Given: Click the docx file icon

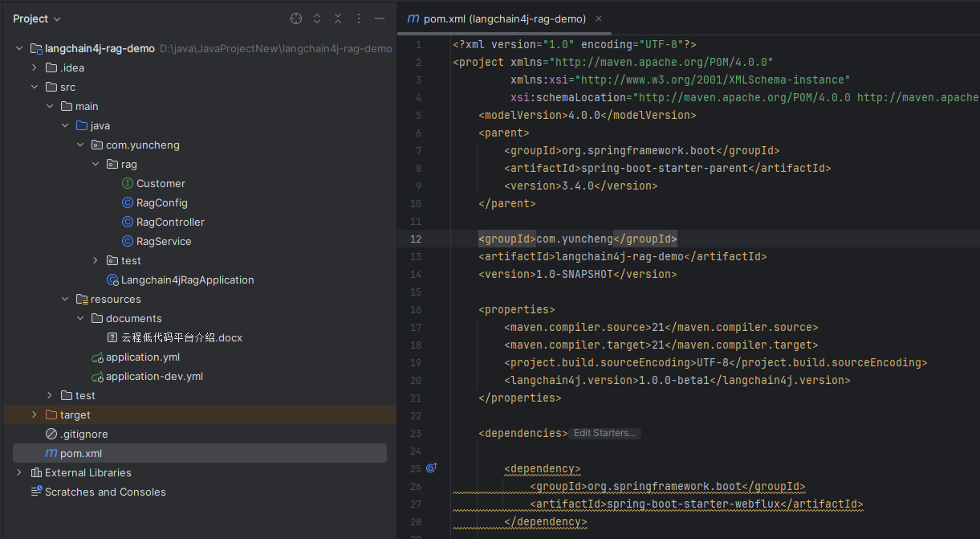Looking at the screenshot, I should (x=112, y=337).
